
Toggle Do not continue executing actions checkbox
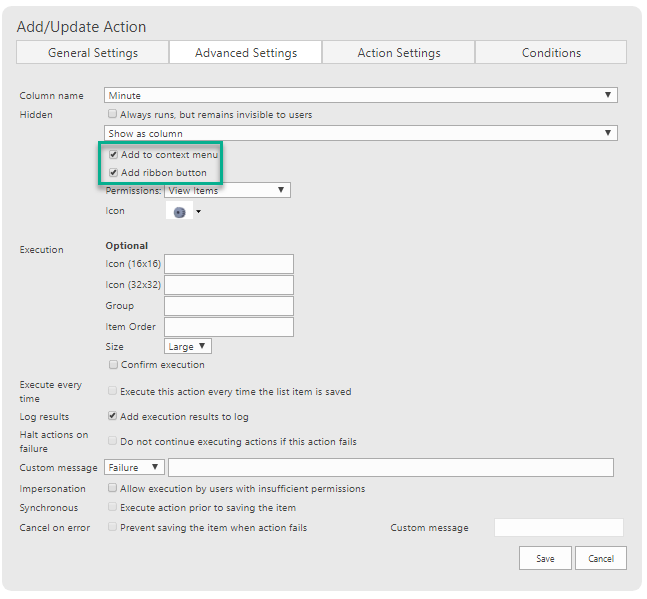[112, 441]
